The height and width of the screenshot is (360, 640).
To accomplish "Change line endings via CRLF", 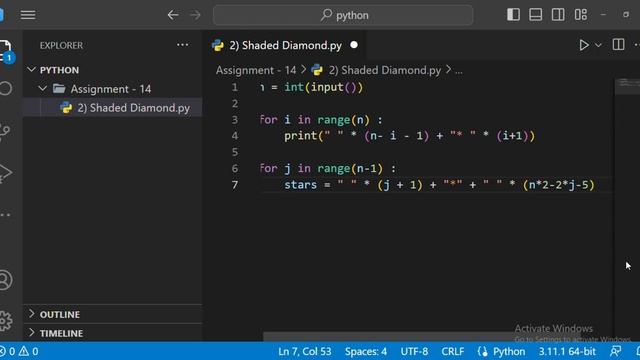I will pyautogui.click(x=453, y=351).
